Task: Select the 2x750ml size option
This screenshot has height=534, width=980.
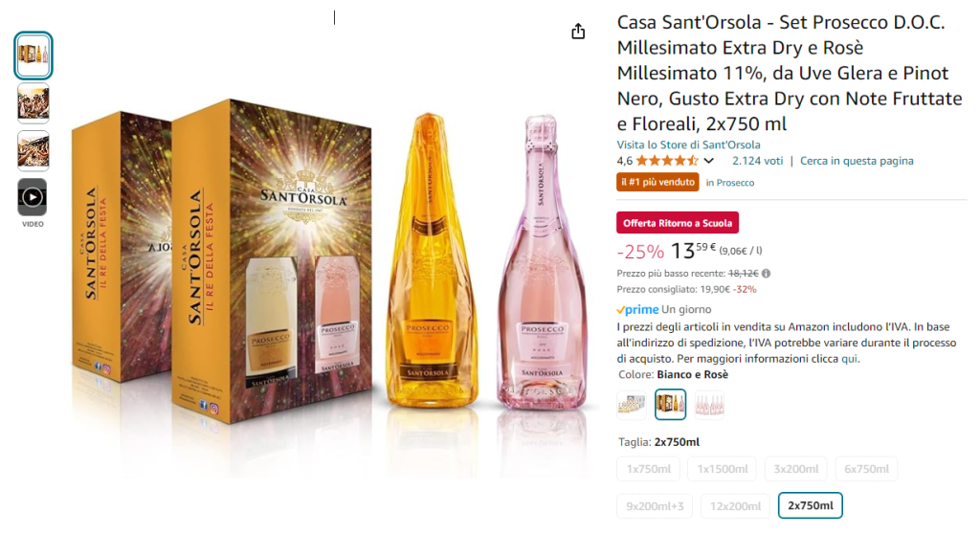Action: point(810,505)
